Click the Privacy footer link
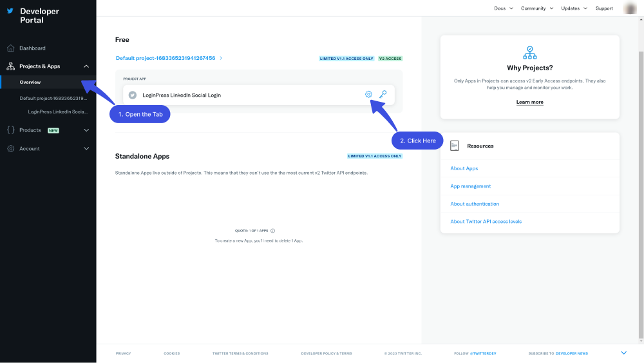Screen dimensions: 644x363 pos(123,353)
